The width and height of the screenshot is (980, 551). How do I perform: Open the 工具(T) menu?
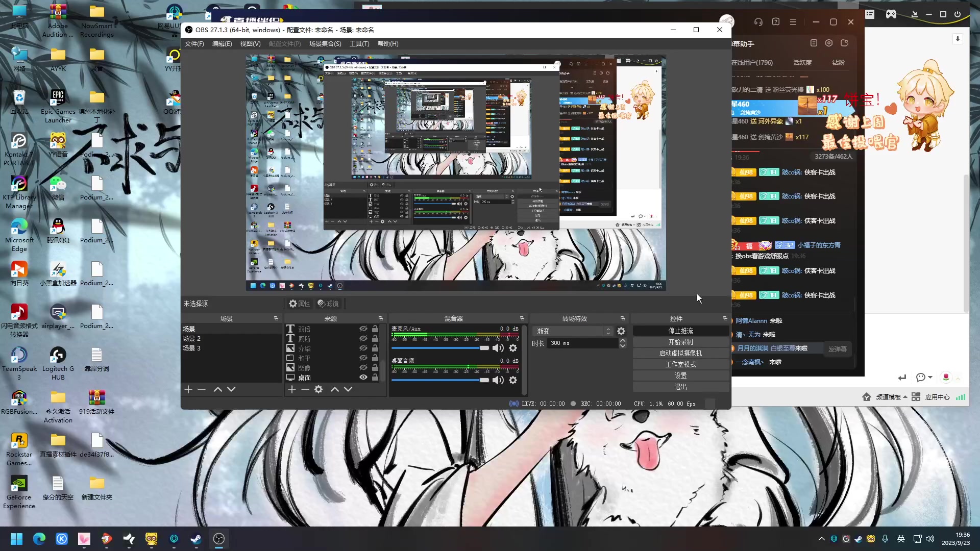click(x=359, y=44)
